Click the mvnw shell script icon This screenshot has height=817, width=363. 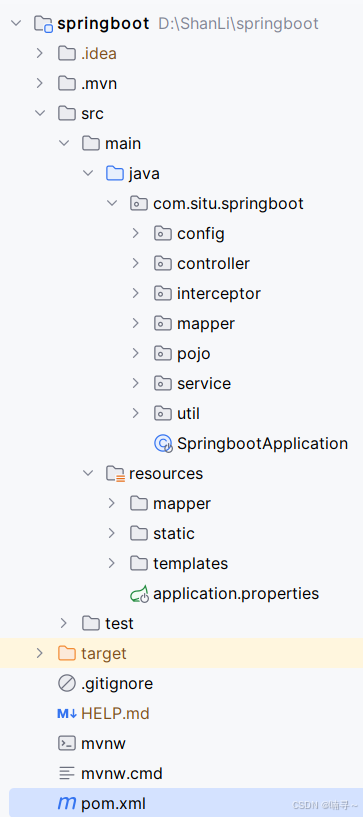(x=67, y=743)
